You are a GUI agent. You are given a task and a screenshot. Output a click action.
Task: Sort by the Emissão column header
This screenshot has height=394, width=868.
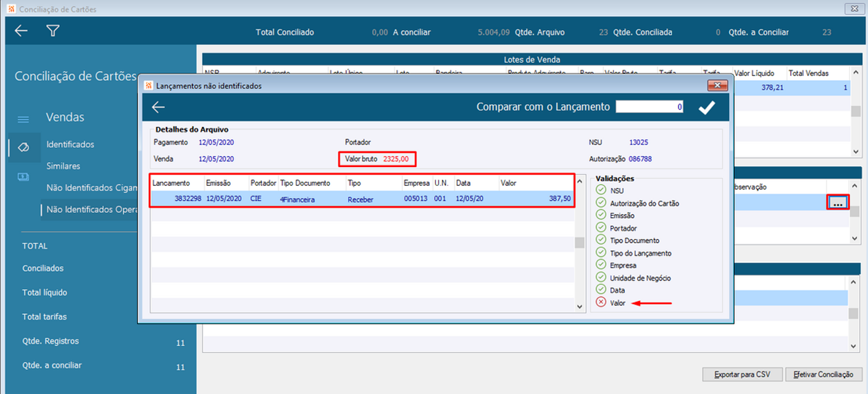(x=219, y=183)
